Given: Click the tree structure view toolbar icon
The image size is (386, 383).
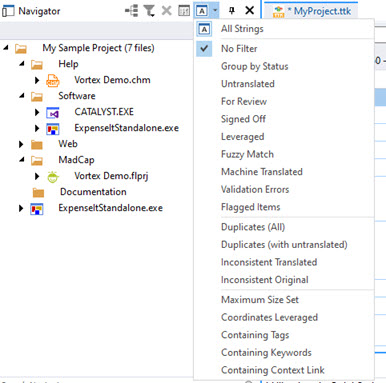Looking at the screenshot, I should pyautogui.click(x=132, y=11).
